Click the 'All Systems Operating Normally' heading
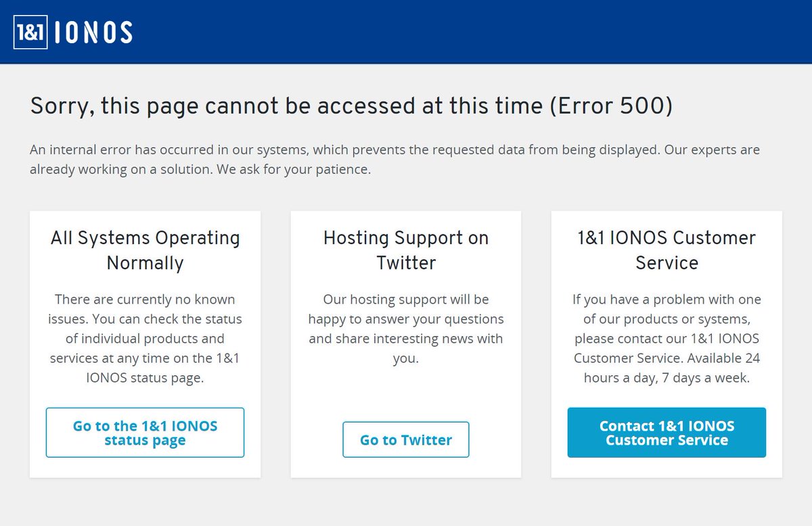 (145, 250)
